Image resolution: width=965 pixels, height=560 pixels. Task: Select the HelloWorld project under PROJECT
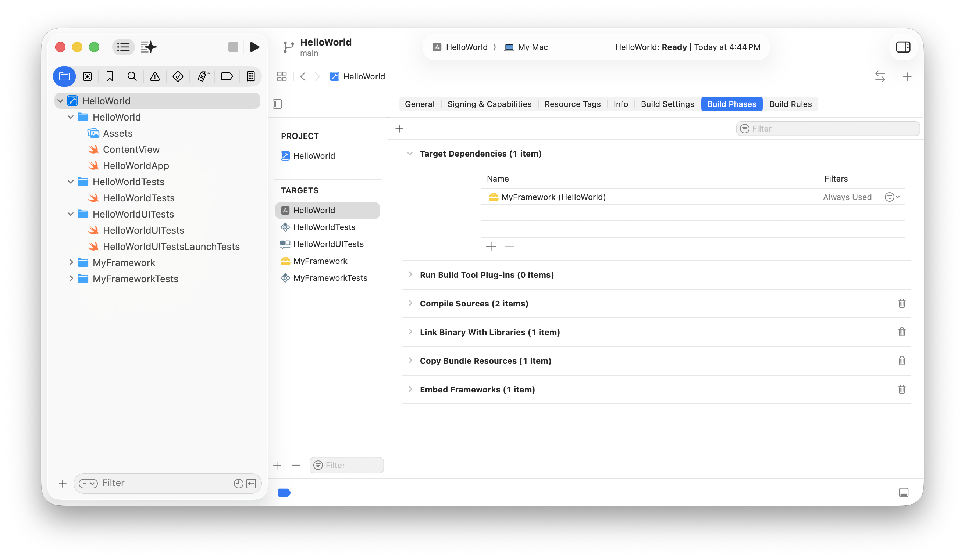327,156
